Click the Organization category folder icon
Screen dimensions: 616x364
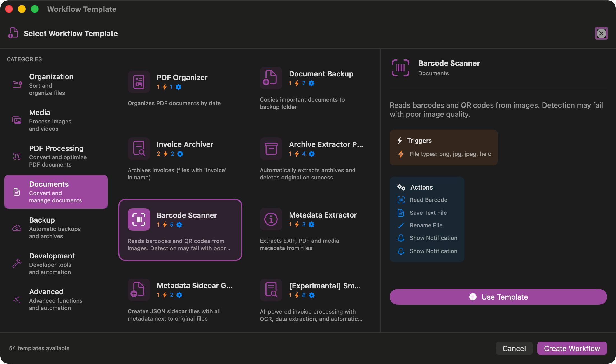click(17, 84)
